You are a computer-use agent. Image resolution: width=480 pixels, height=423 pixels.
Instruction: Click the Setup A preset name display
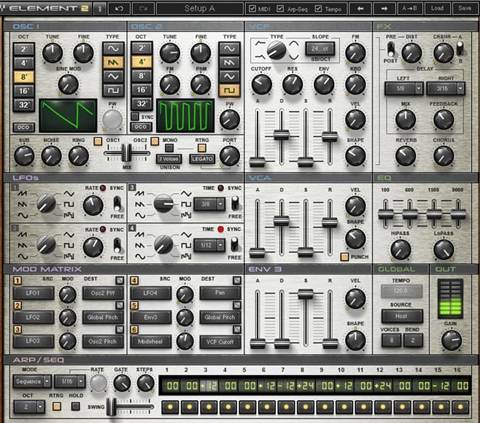[200, 8]
